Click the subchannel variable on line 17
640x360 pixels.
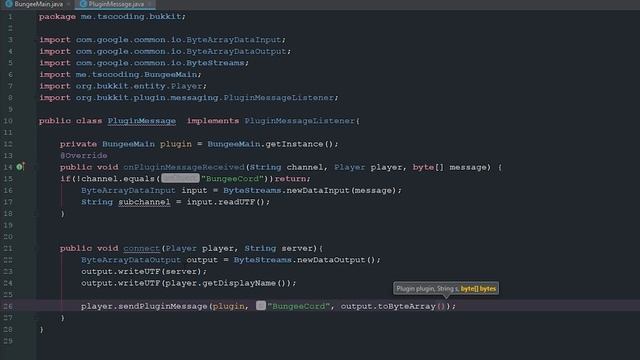click(144, 202)
